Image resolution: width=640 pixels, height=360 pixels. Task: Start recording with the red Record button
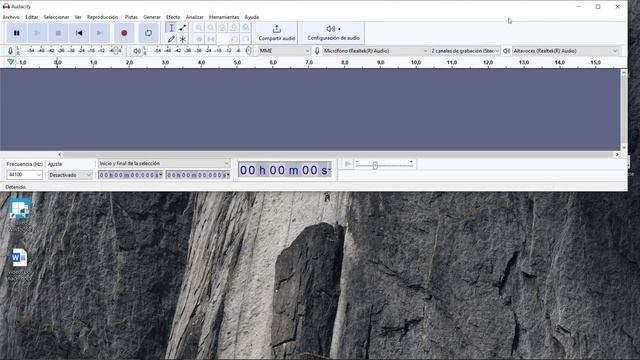[x=124, y=33]
